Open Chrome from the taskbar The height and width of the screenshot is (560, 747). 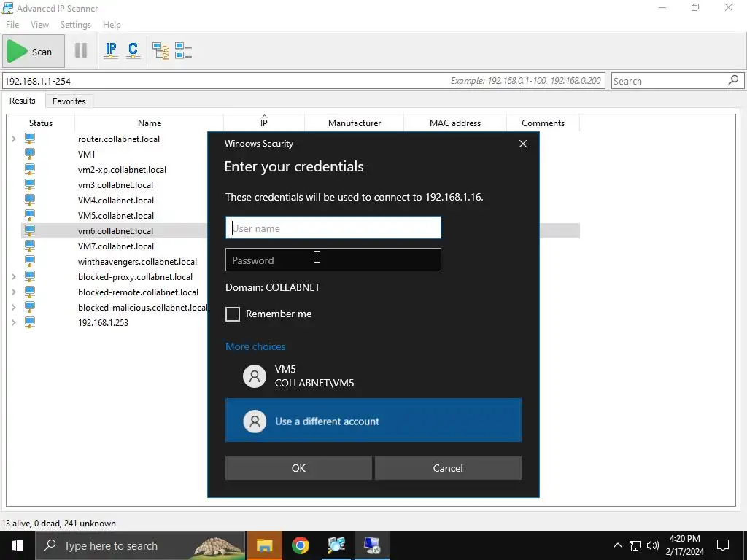pyautogui.click(x=300, y=545)
